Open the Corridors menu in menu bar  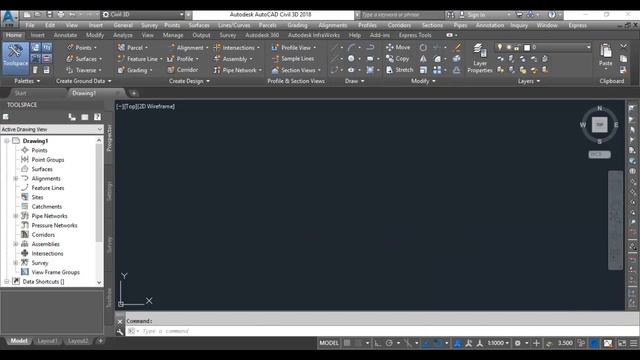click(x=399, y=25)
